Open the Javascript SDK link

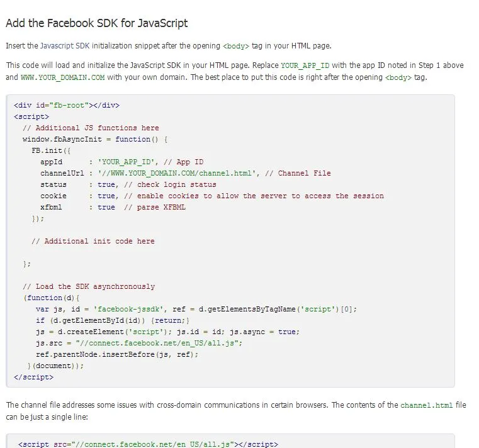65,46
